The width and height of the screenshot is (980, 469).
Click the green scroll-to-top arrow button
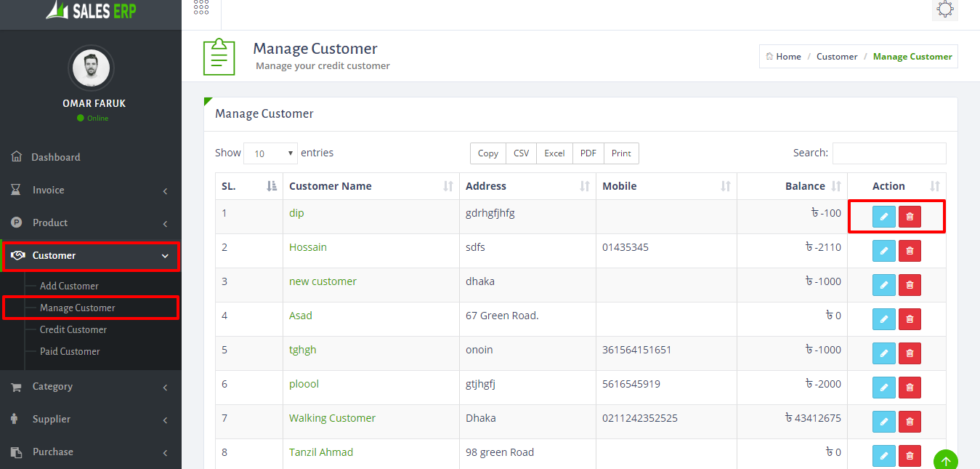click(x=946, y=461)
